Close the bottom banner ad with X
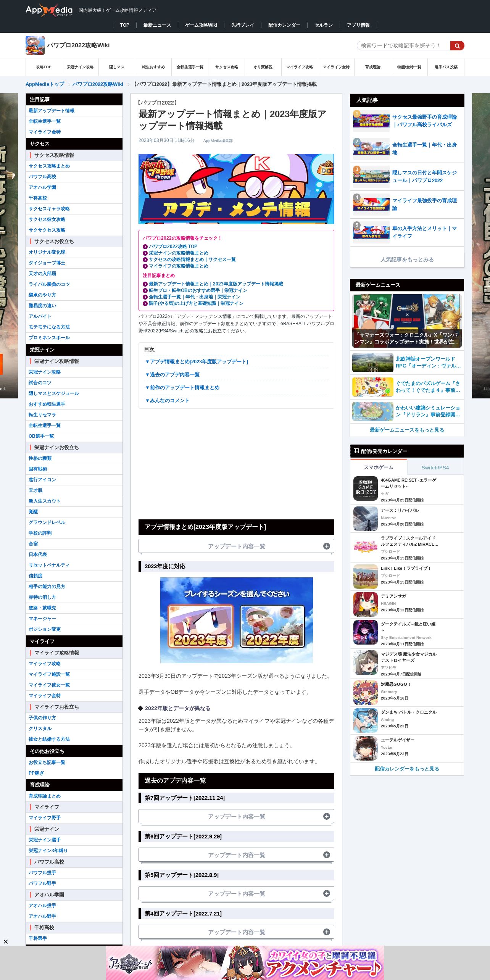Viewport: 490px width, 980px height. (6, 942)
